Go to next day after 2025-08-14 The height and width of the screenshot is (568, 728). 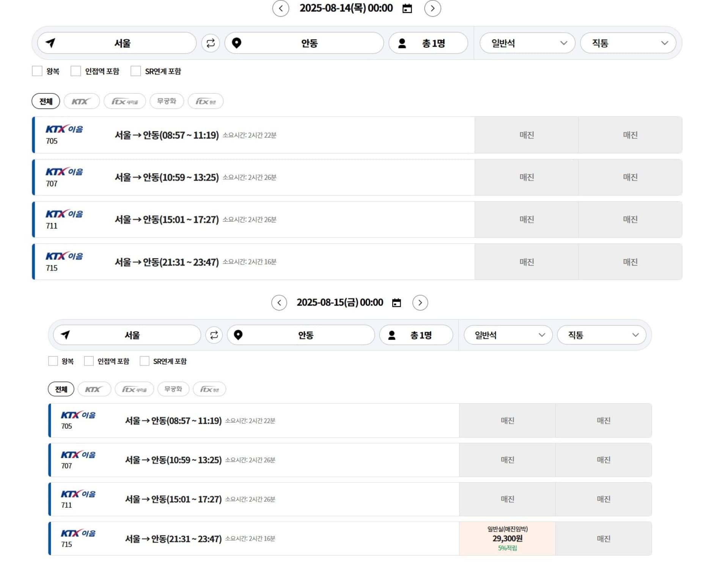tap(432, 8)
